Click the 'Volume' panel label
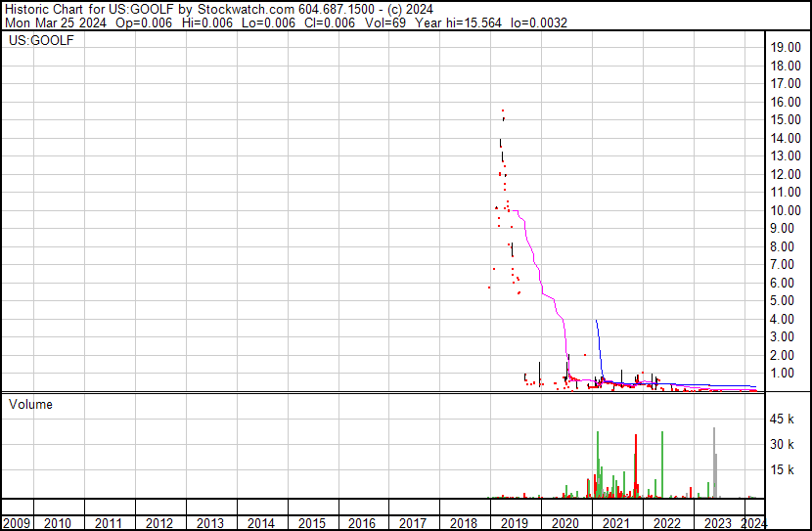The width and height of the screenshot is (812, 531). tap(30, 404)
